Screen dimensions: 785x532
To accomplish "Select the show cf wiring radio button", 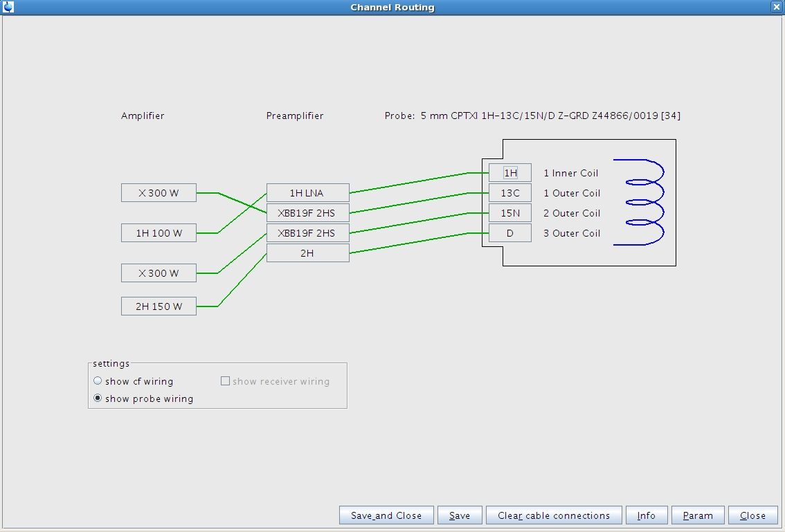I will pyautogui.click(x=98, y=381).
